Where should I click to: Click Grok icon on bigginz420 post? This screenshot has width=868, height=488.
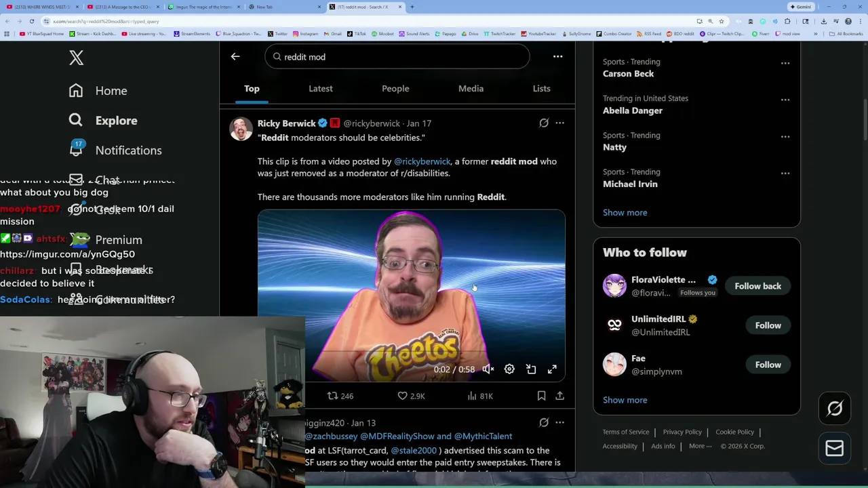click(544, 423)
